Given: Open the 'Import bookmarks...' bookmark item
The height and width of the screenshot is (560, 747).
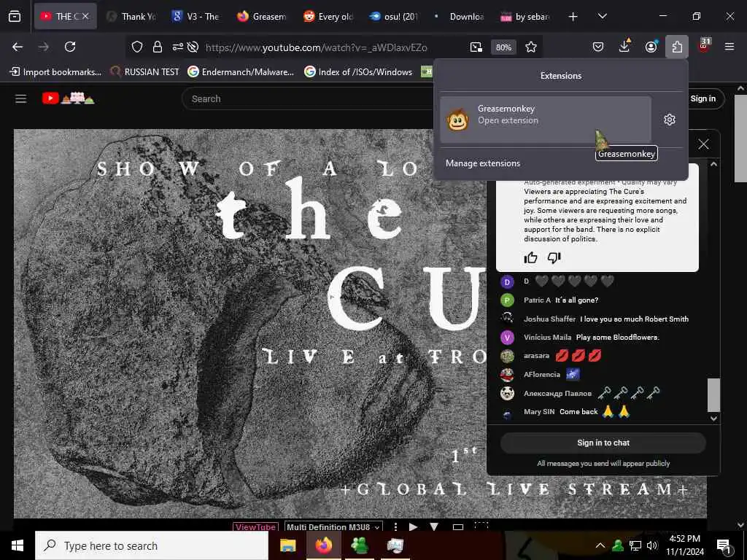Looking at the screenshot, I should (x=55, y=72).
